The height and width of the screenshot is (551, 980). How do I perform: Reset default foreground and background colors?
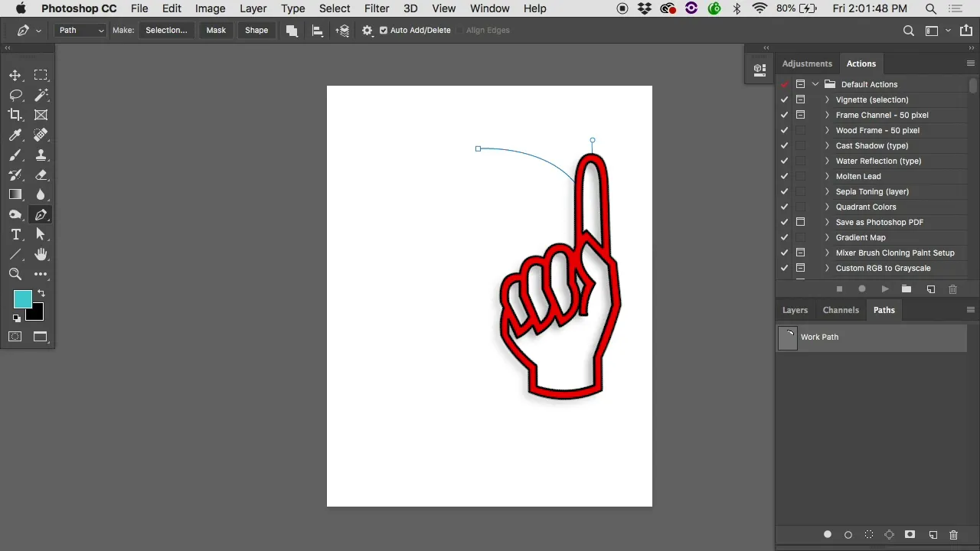click(17, 318)
